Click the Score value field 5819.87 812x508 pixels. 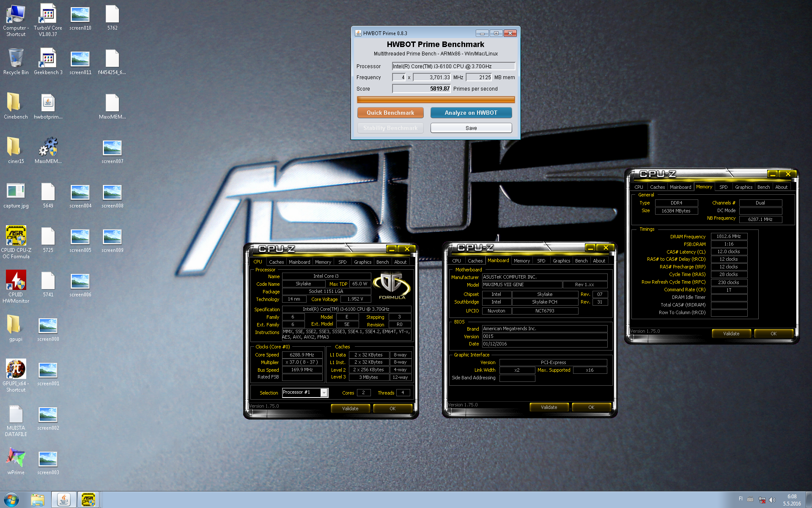coord(421,88)
